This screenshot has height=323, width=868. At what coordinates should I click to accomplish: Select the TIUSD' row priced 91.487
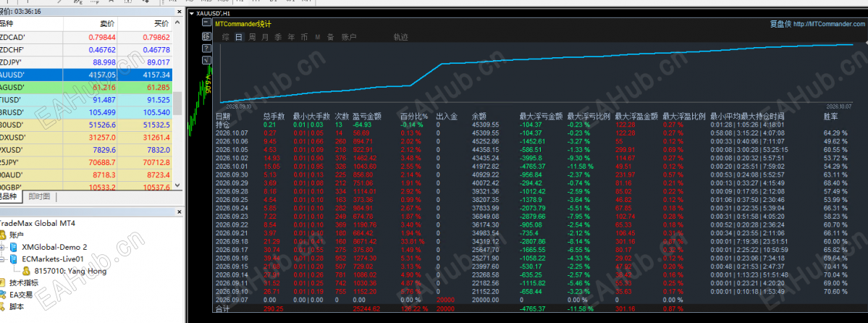[86, 99]
